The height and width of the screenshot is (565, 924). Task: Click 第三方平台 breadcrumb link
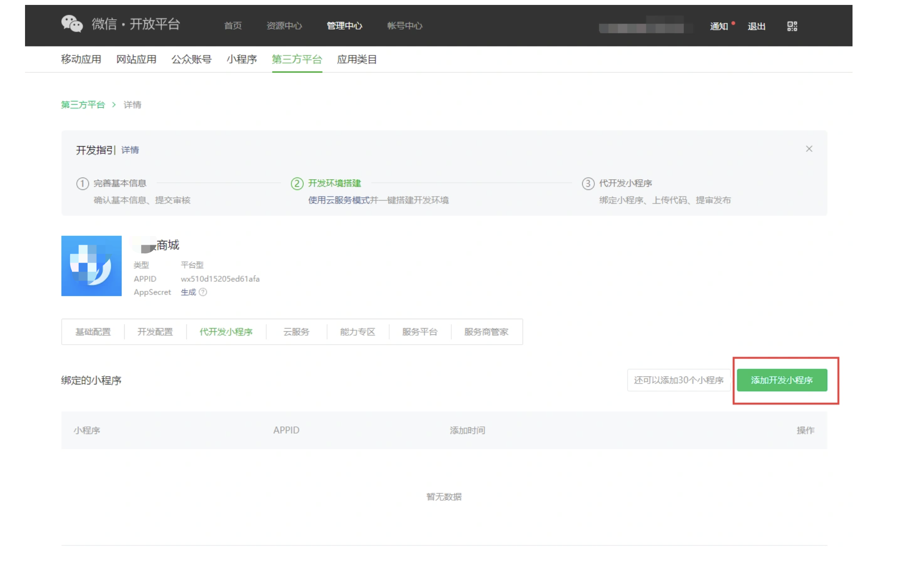pyautogui.click(x=83, y=105)
